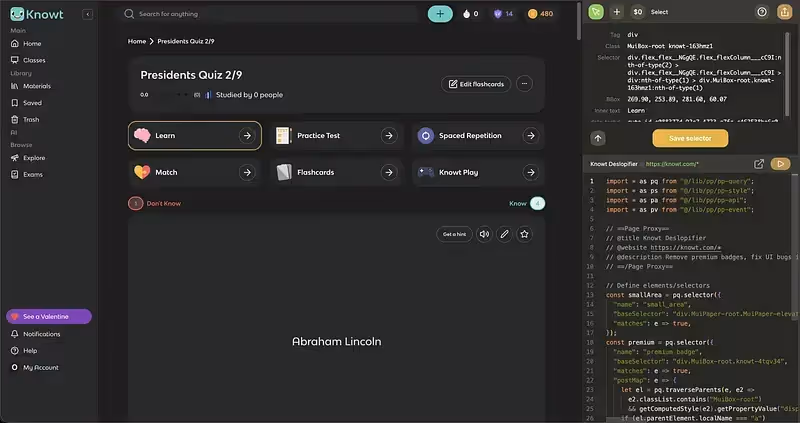Click the Learn card arrow icon
The width and height of the screenshot is (800, 423).
coord(247,136)
